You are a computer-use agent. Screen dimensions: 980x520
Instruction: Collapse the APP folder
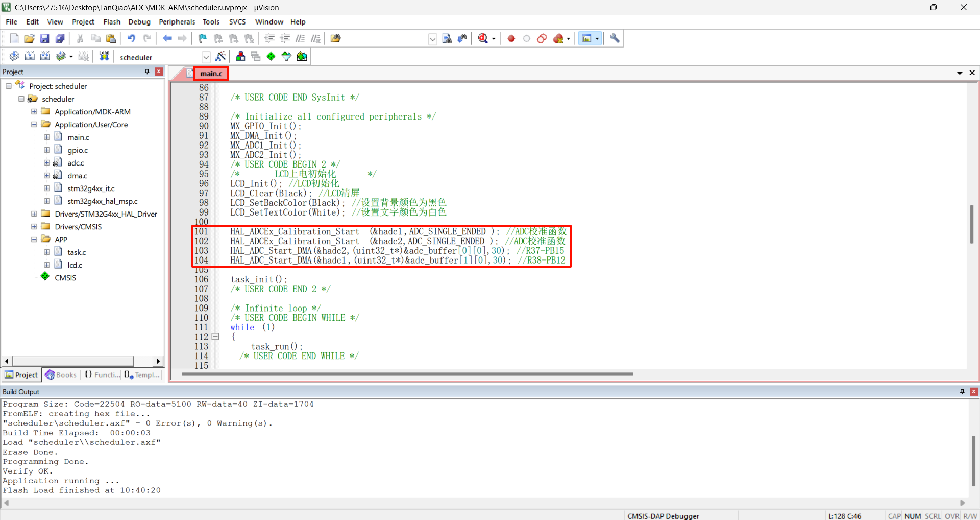coord(34,239)
